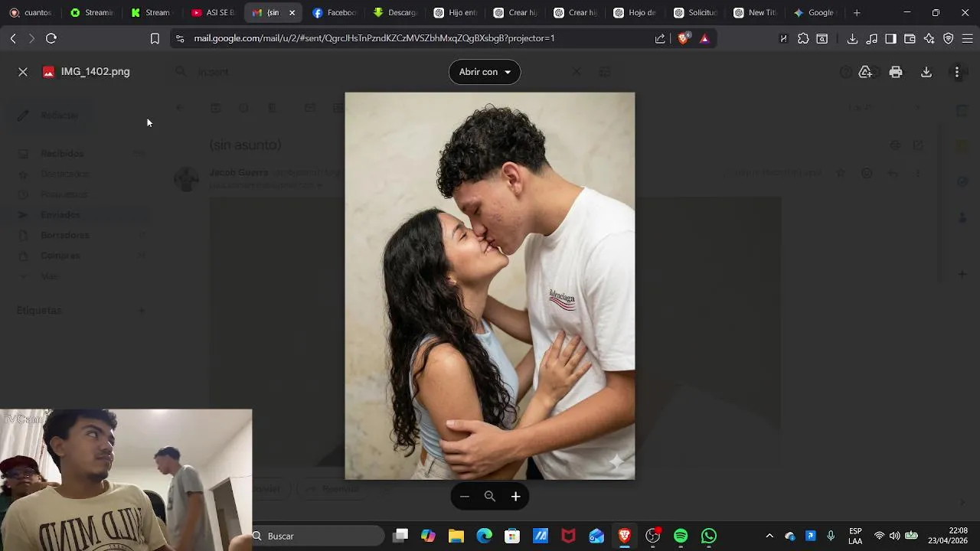Close the IMG_1402.png image preview

[23, 72]
